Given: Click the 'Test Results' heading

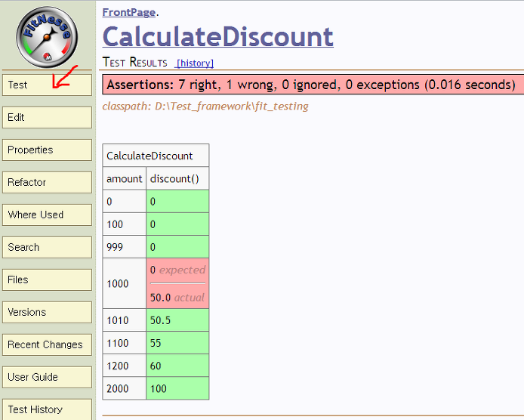Looking at the screenshot, I should coord(134,62).
